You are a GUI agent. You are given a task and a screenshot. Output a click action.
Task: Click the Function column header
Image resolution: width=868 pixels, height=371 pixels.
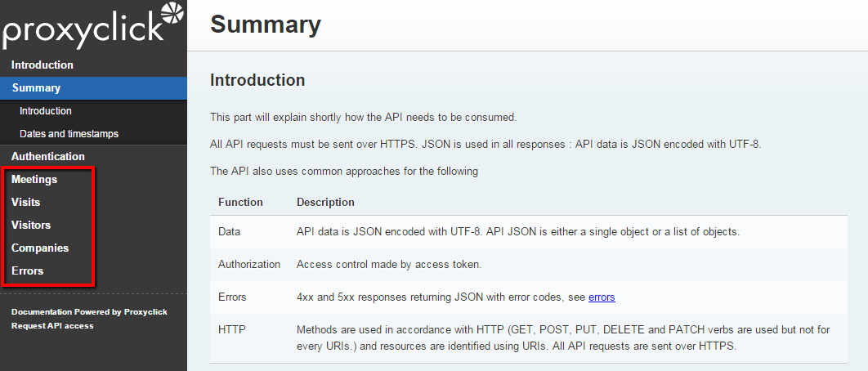[240, 202]
